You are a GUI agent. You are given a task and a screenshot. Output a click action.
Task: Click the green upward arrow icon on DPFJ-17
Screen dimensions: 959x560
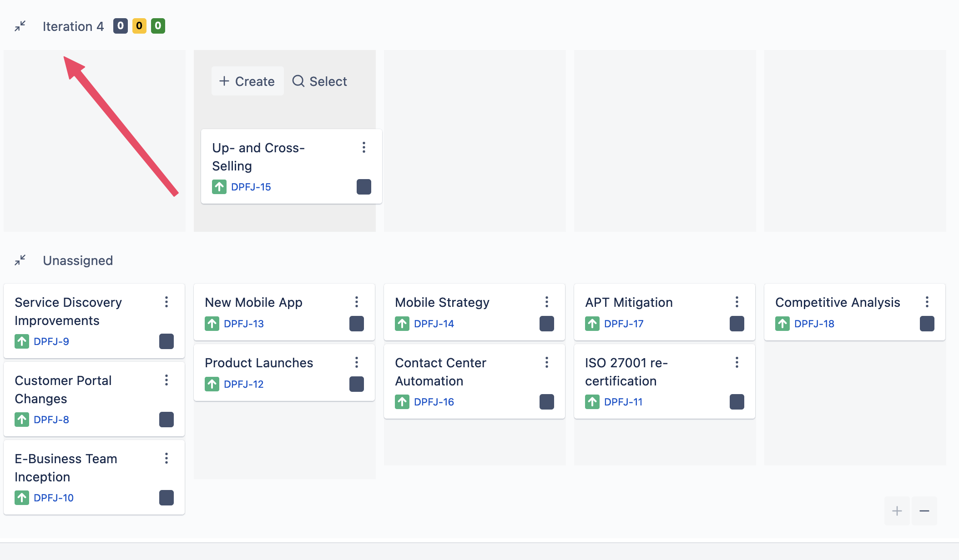[x=591, y=324]
